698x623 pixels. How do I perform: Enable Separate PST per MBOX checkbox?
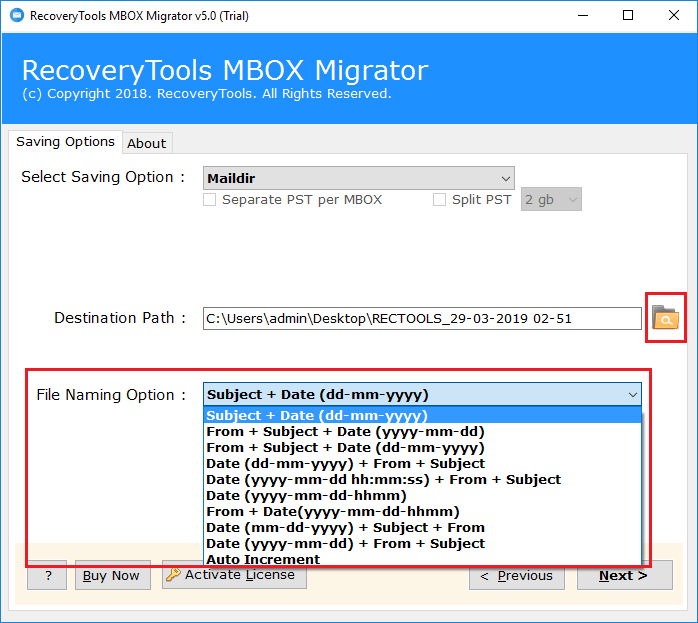[209, 199]
